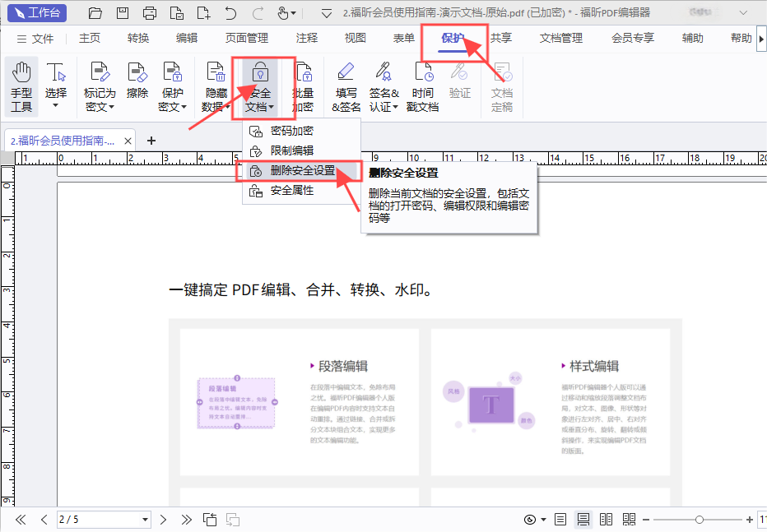The height and width of the screenshot is (532, 767).
Task: Open the page number dropdown arrow
Action: 145,520
